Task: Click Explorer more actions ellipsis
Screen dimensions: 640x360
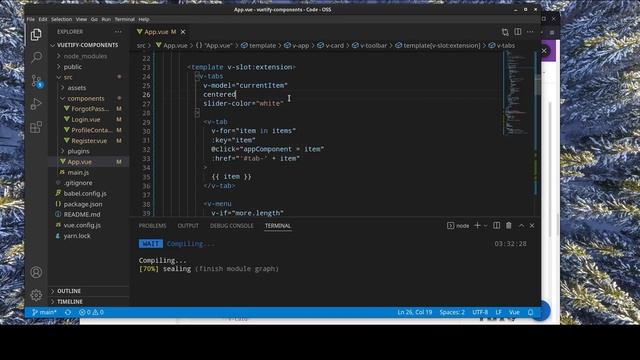Action: [118, 32]
